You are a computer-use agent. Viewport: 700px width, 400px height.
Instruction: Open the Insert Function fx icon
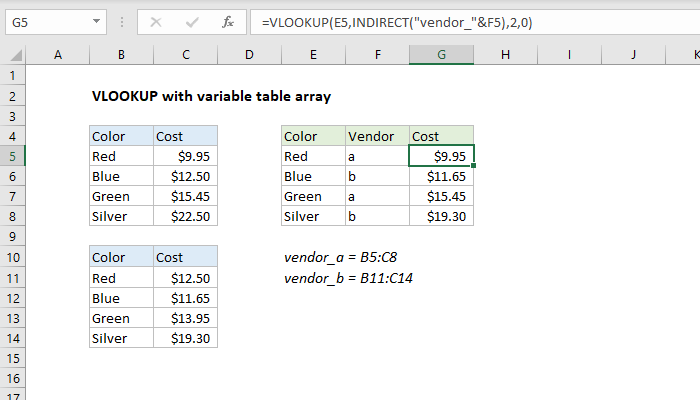(x=228, y=22)
